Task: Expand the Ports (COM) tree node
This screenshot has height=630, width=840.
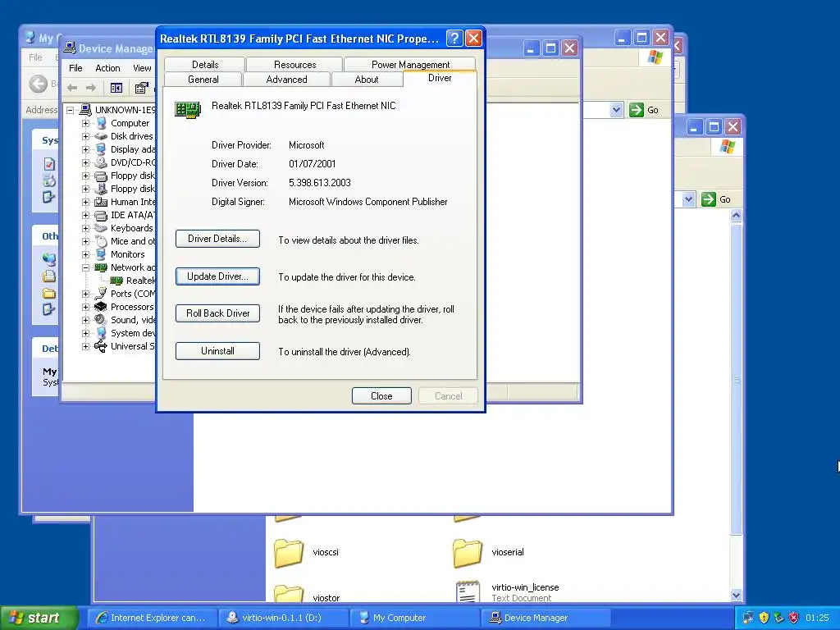Action: point(85,294)
